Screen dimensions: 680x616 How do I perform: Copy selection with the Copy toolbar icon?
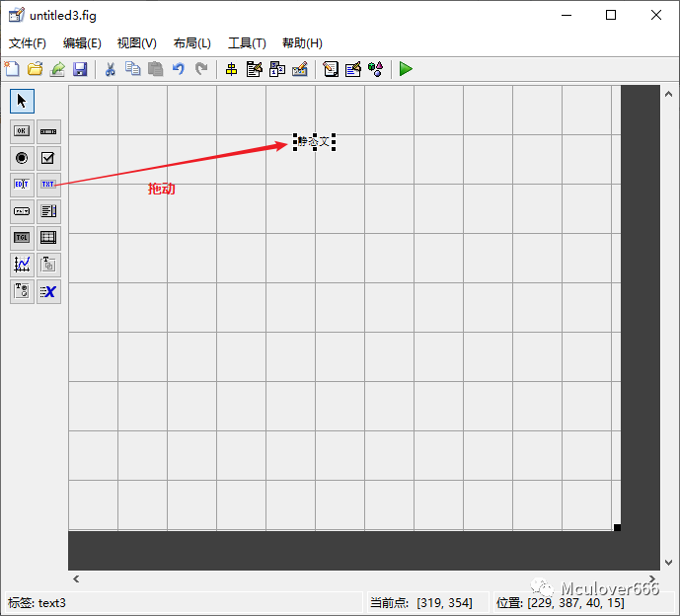[132, 69]
